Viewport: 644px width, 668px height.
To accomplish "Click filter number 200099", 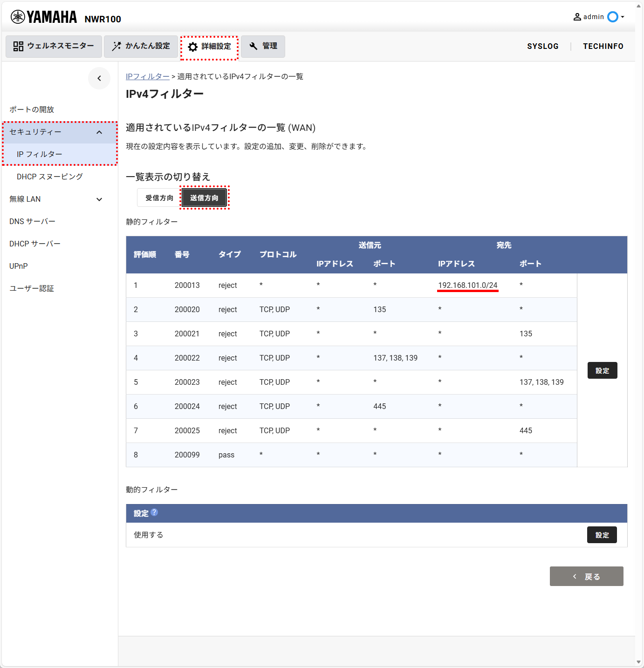I will tap(187, 455).
